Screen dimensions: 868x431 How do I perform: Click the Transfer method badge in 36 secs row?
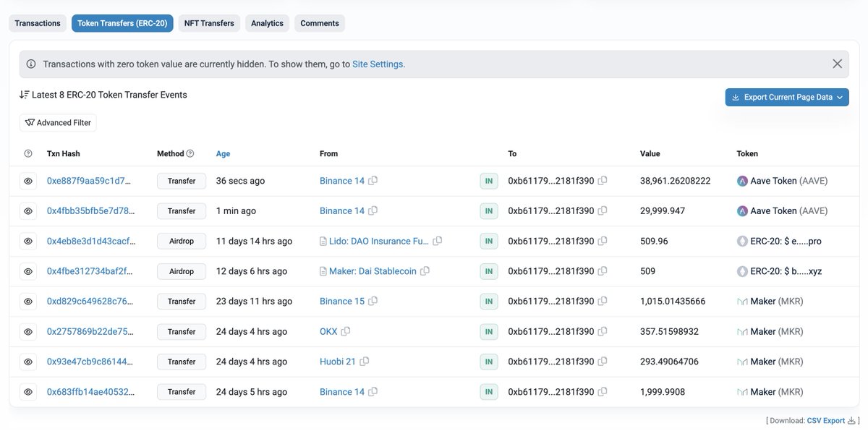pyautogui.click(x=182, y=181)
